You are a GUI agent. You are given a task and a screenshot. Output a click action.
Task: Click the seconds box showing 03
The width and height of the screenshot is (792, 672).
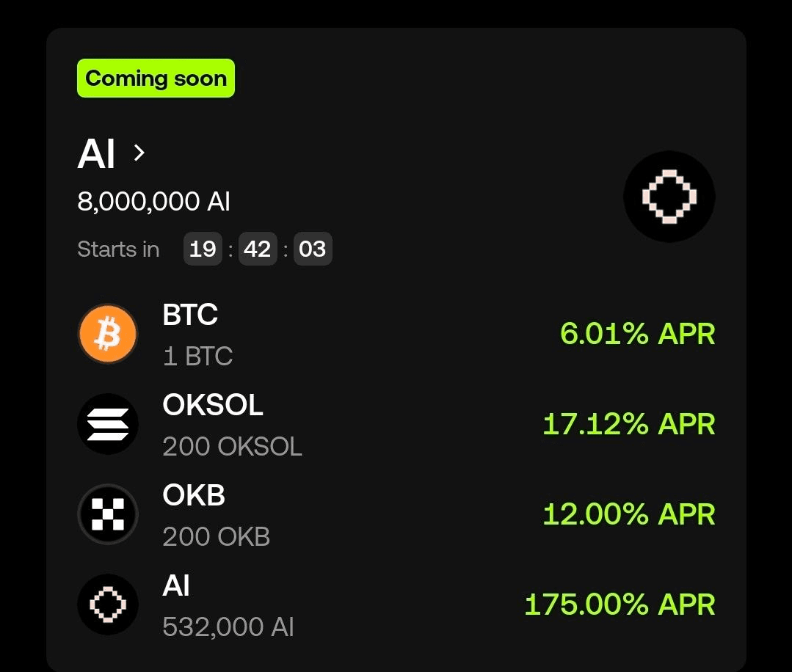313,249
